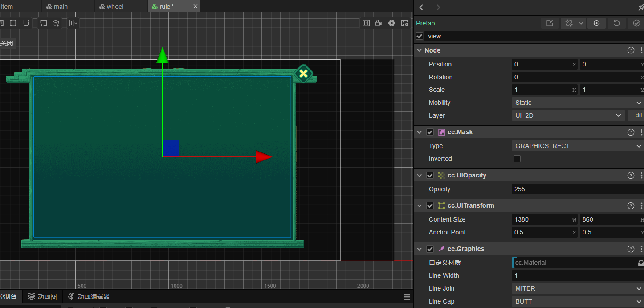Collapse the cc.UITransform section
Image resolution: width=644 pixels, height=308 pixels.
click(x=419, y=205)
